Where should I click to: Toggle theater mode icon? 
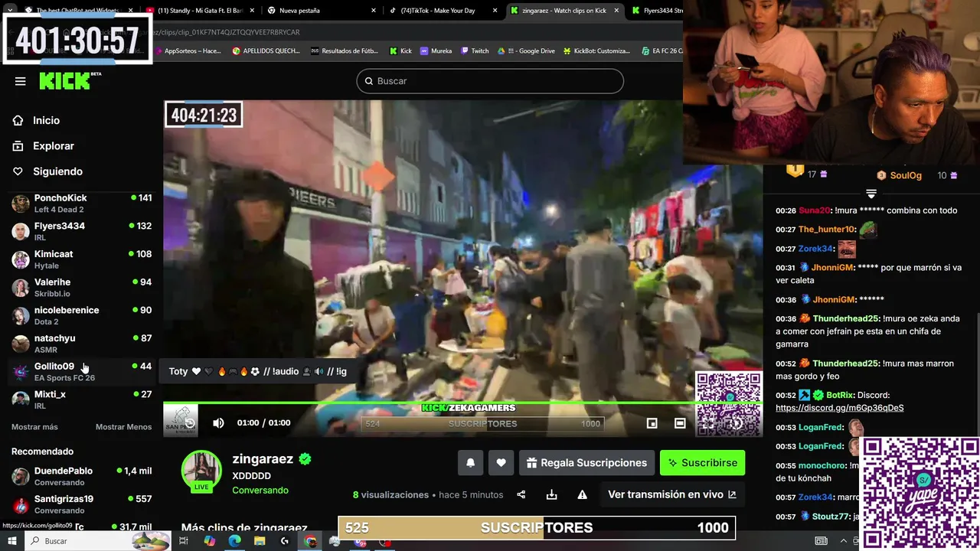point(680,423)
